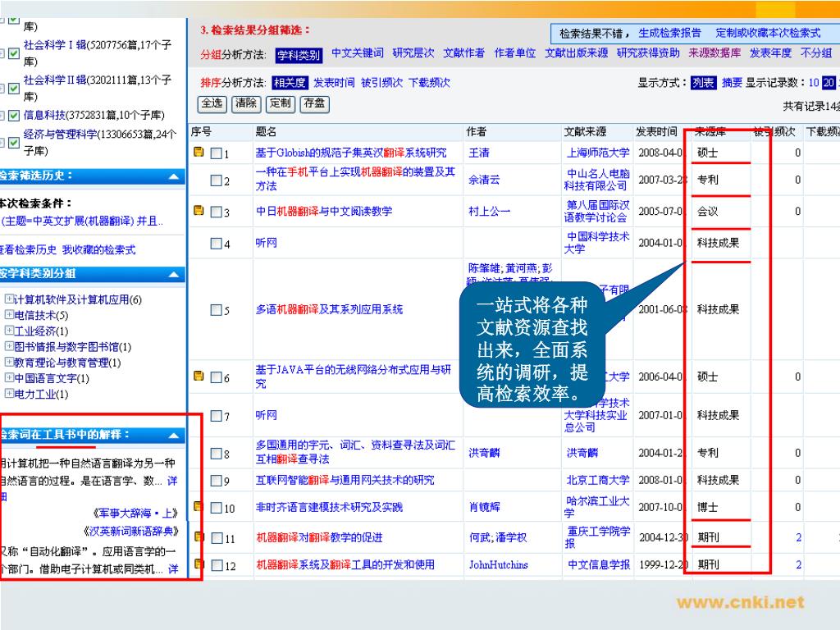The image size is (840, 630).
Task: Switch grouping to 中文关键词
Action: [x=357, y=53]
